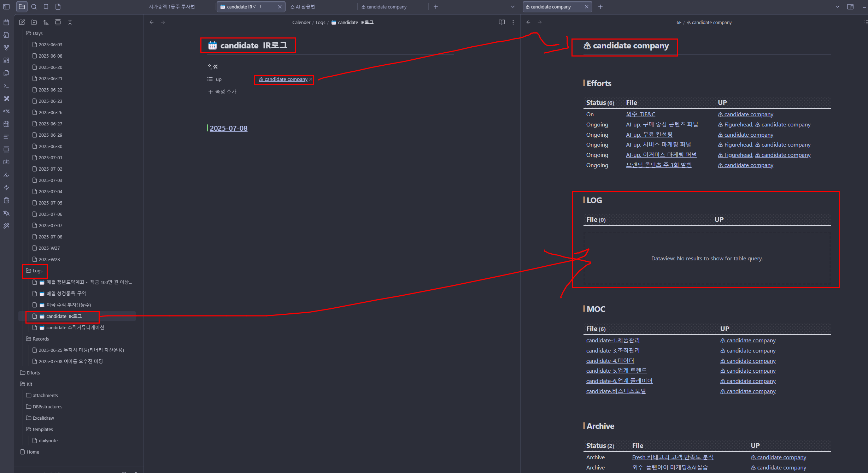This screenshot has height=473, width=868.
Task: Click the clipboard-export icon in ribbon
Action: tap(6, 200)
